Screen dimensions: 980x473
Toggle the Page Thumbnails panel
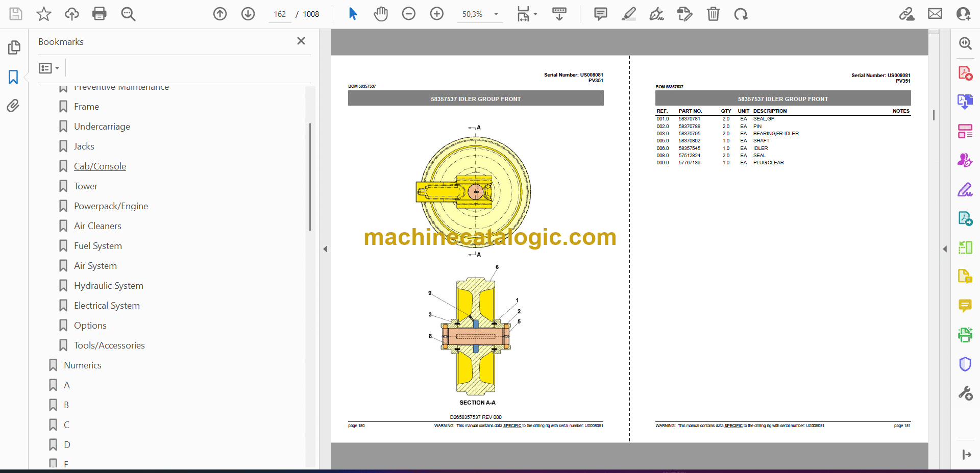(14, 47)
